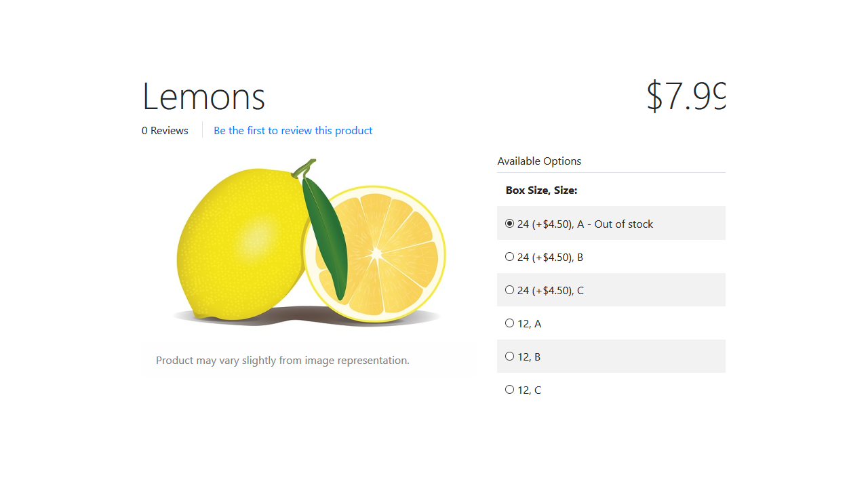Click the '24 (+$4.50), A - Out of stock' label text
This screenshot has width=868, height=488.
click(x=585, y=224)
